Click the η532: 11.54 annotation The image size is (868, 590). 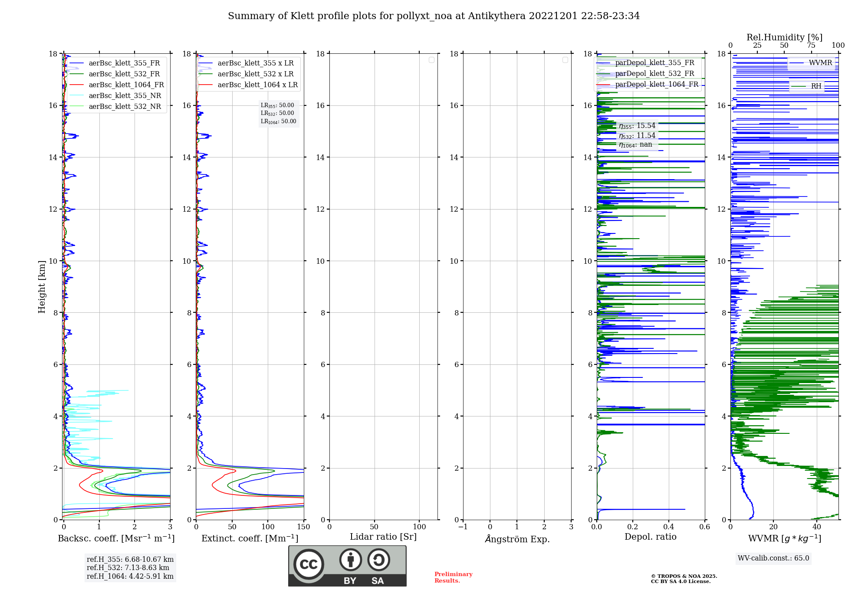pos(637,136)
